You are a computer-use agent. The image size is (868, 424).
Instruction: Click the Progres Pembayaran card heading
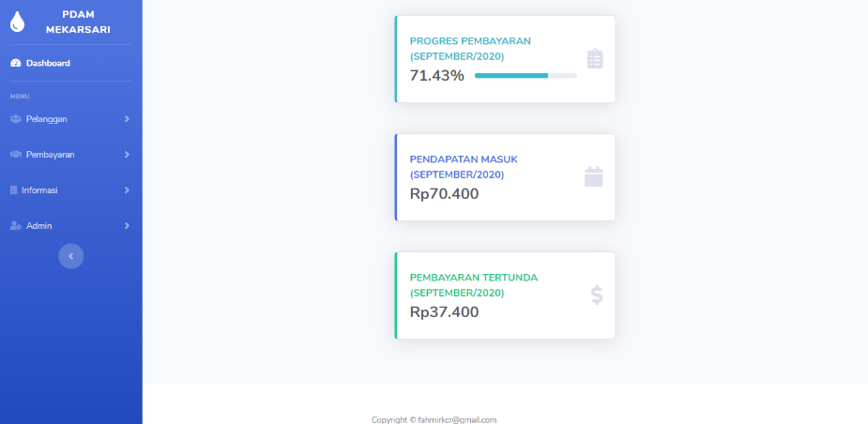coord(470,49)
